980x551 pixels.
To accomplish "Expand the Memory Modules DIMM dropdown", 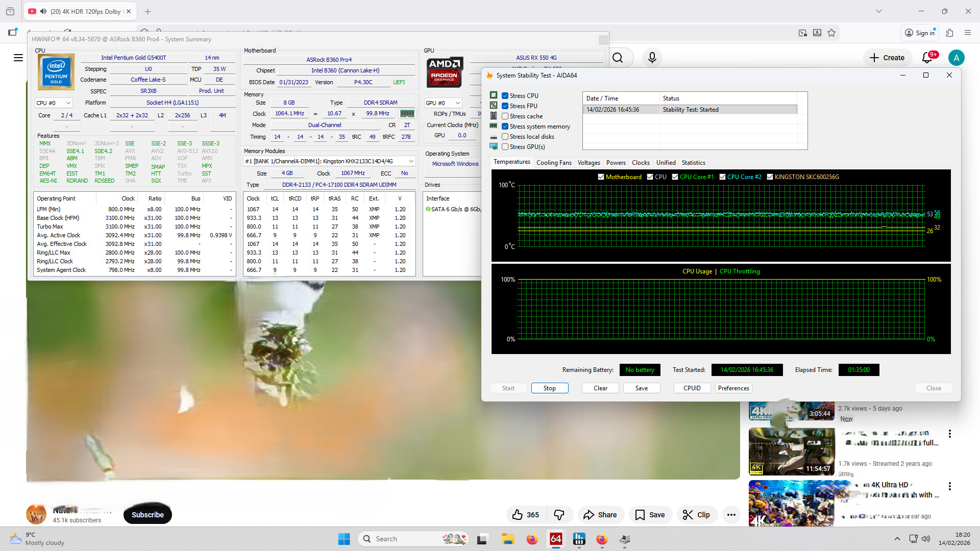I will tap(411, 161).
